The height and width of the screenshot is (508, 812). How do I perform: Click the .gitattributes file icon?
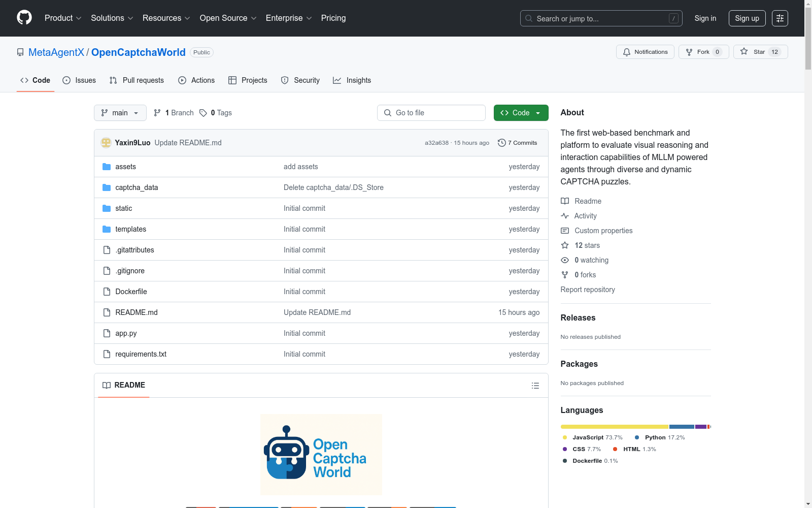pos(107,250)
